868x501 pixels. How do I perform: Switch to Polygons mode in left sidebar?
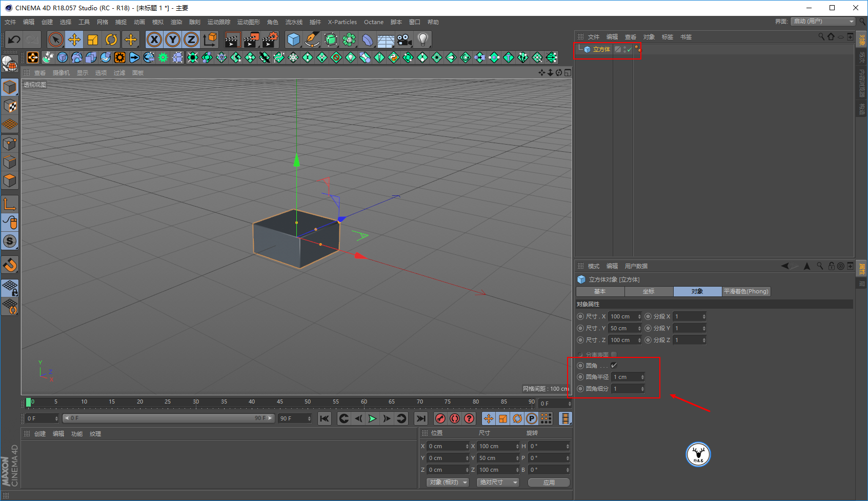pyautogui.click(x=10, y=181)
